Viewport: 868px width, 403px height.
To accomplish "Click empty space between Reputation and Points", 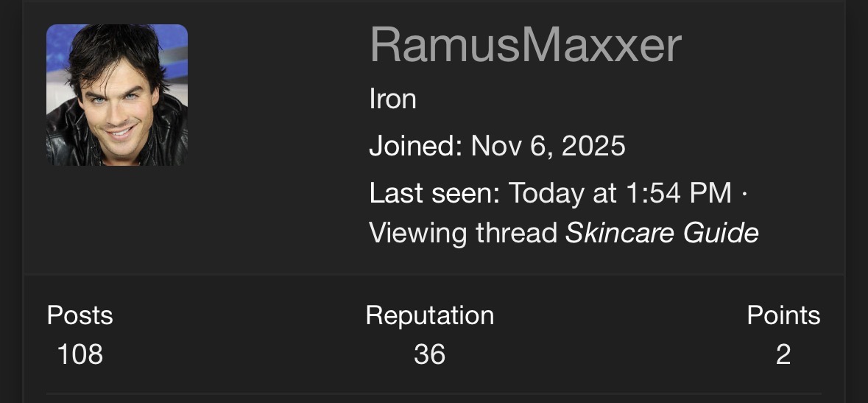I will coord(618,335).
